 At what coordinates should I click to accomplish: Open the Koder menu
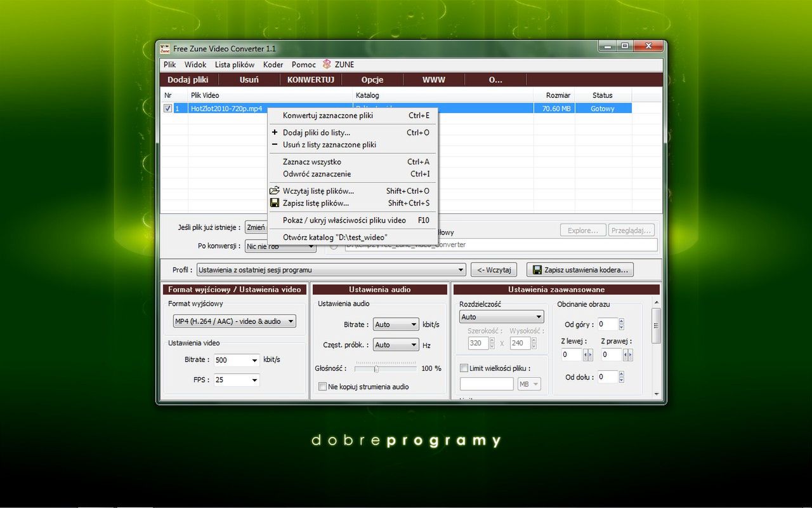point(273,65)
